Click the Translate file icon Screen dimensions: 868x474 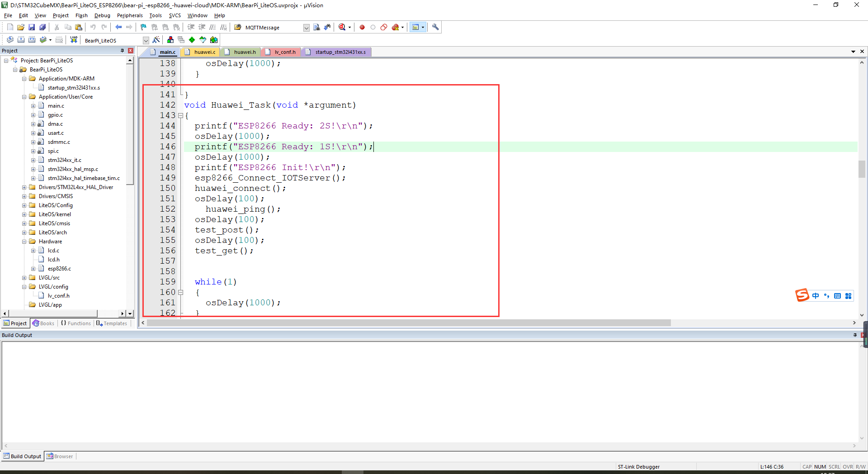coord(10,40)
